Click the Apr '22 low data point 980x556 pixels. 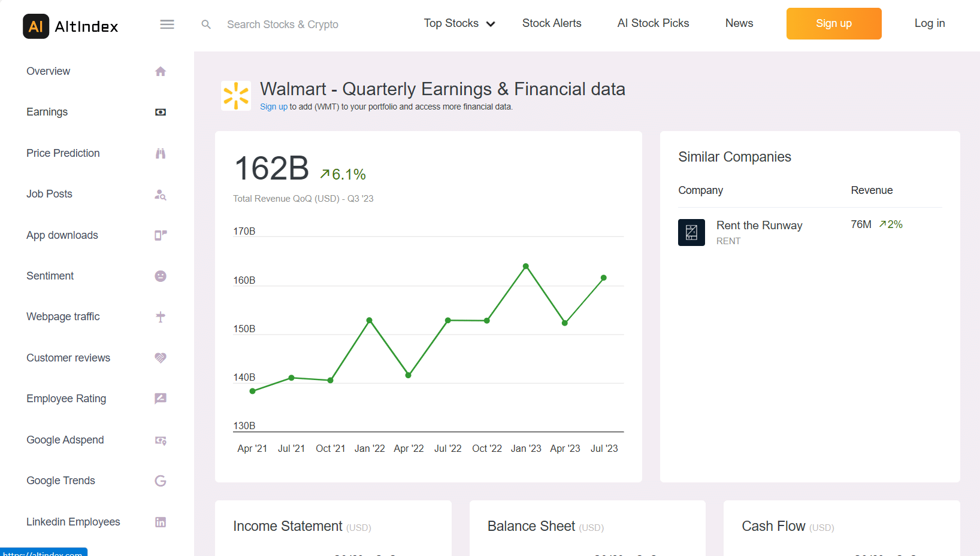point(409,375)
